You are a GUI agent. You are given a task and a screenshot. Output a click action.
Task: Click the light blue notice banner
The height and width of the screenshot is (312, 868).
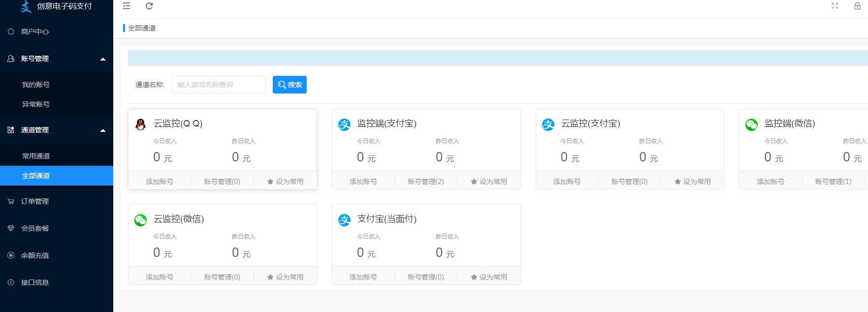(498, 58)
